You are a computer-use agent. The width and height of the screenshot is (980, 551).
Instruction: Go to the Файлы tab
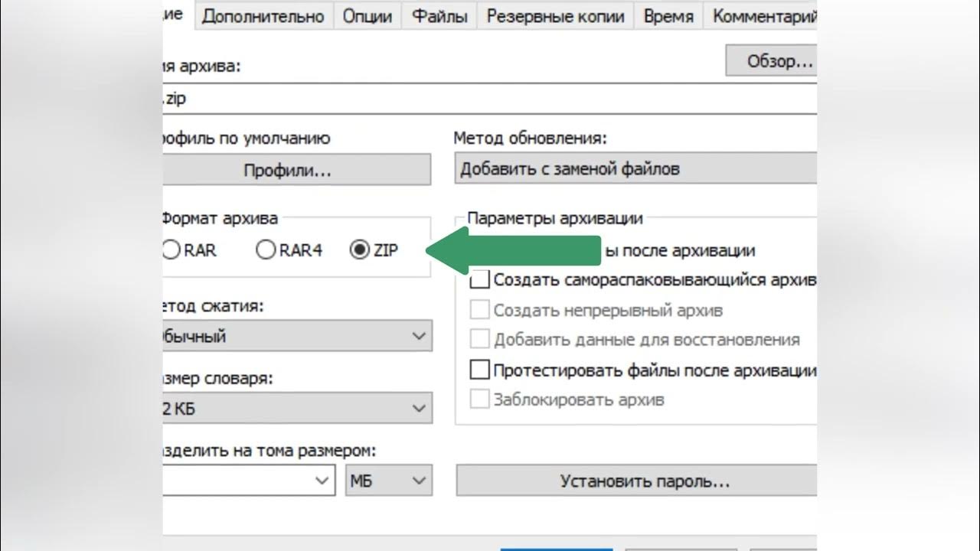coord(439,16)
